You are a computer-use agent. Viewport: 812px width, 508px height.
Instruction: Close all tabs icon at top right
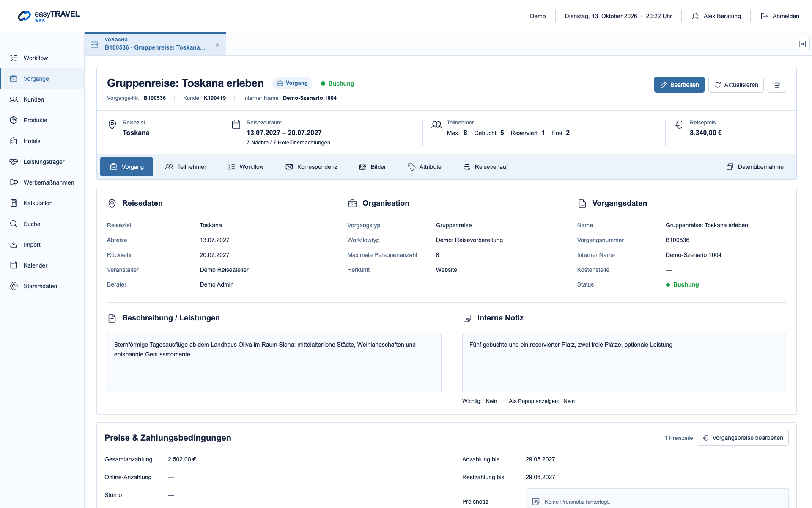(802, 44)
